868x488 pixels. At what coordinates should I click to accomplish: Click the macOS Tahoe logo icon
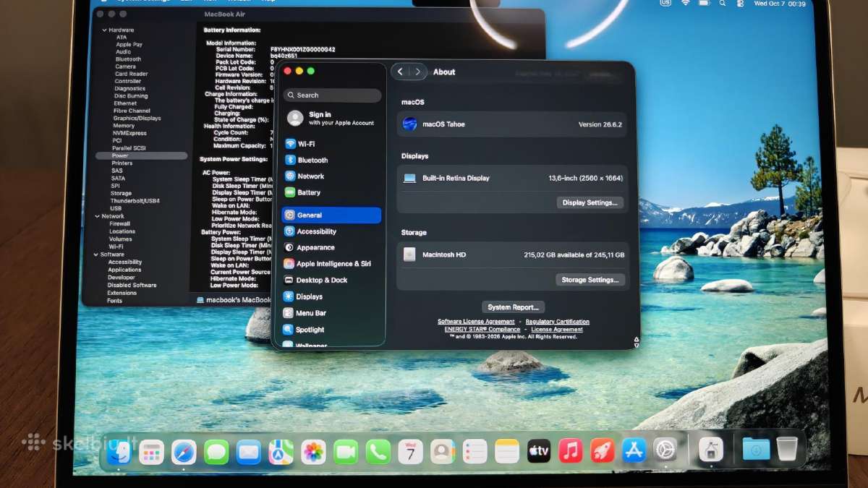409,124
